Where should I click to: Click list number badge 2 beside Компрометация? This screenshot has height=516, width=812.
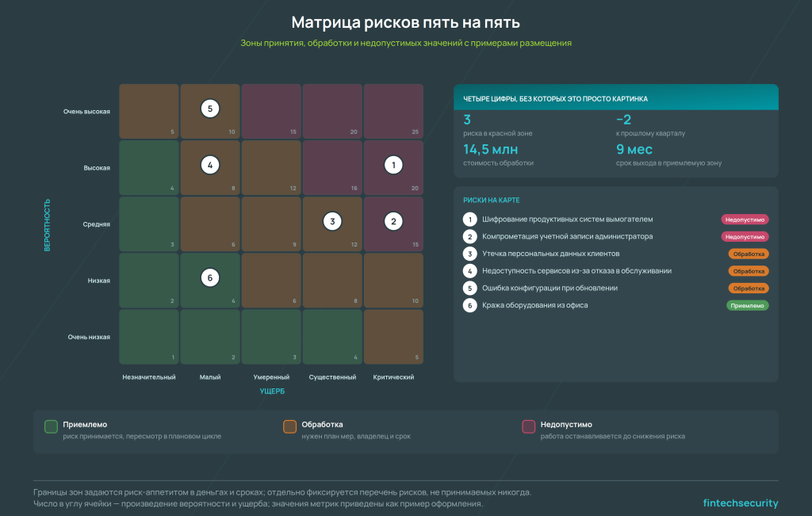pos(469,236)
